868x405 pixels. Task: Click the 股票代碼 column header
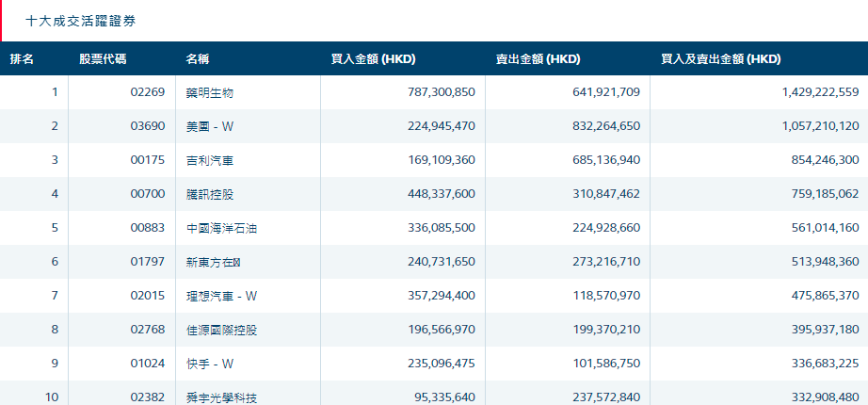coord(103,59)
